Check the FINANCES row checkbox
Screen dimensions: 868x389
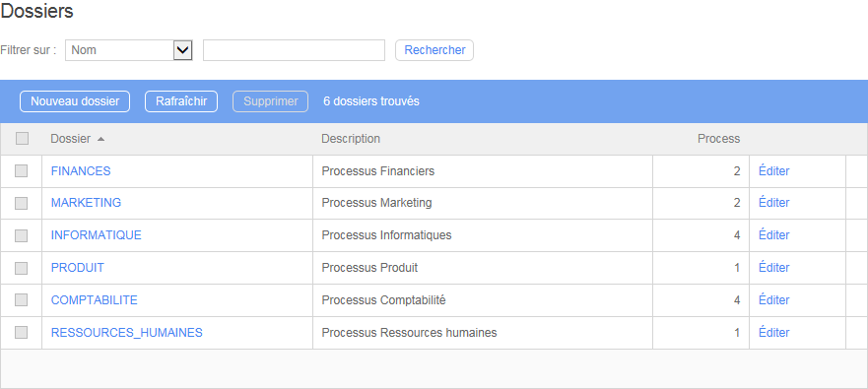click(21, 171)
